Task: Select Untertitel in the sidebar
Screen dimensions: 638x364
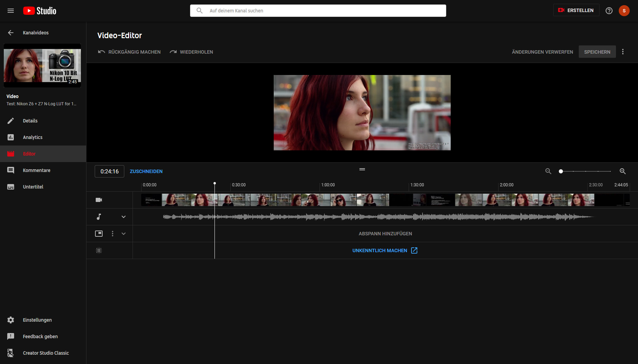Action: pyautogui.click(x=33, y=187)
